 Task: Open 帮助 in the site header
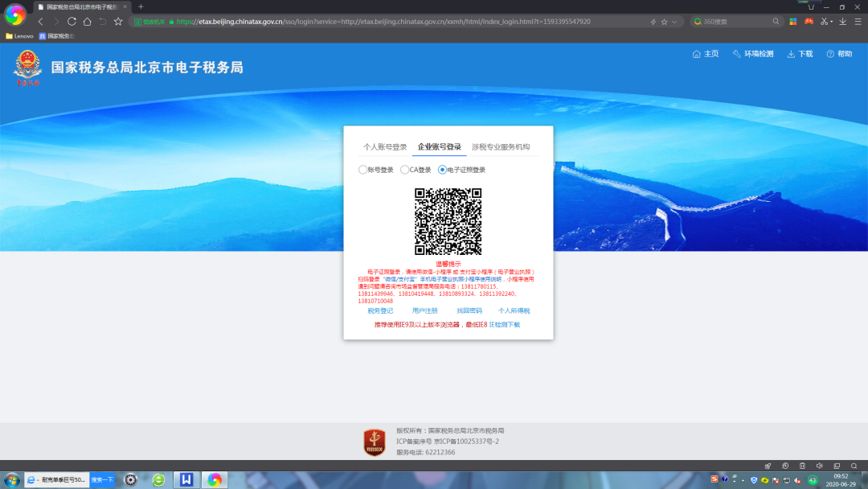pos(839,54)
